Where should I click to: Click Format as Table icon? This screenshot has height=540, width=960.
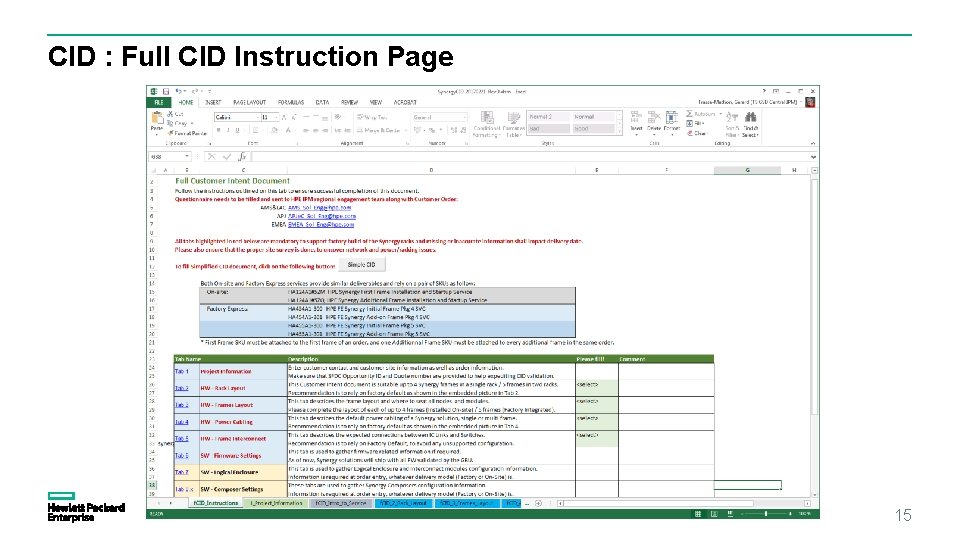(514, 118)
